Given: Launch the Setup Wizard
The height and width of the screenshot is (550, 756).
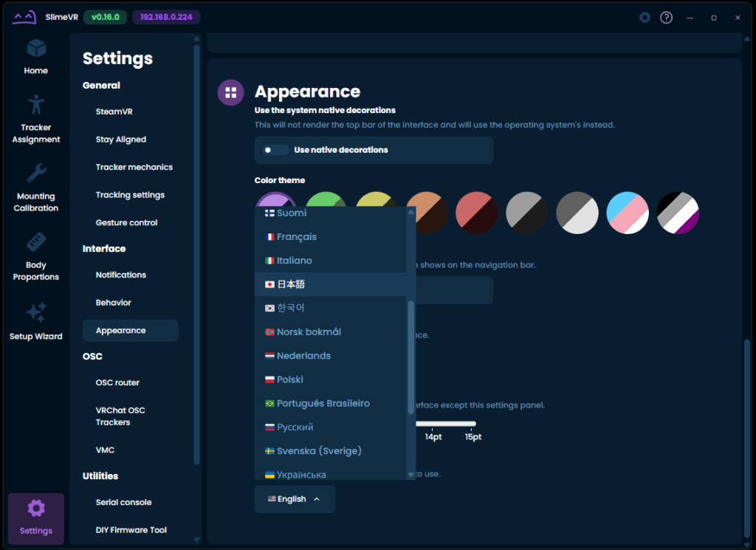Looking at the screenshot, I should point(35,322).
